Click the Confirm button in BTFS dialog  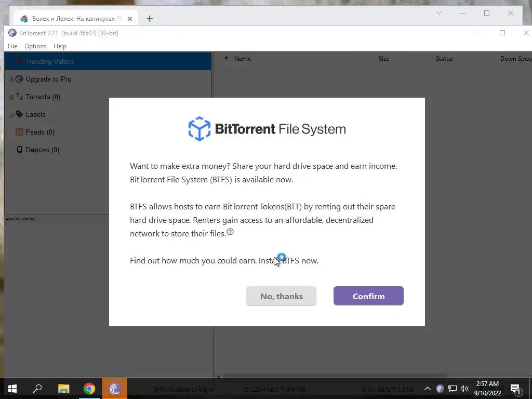coord(368,296)
